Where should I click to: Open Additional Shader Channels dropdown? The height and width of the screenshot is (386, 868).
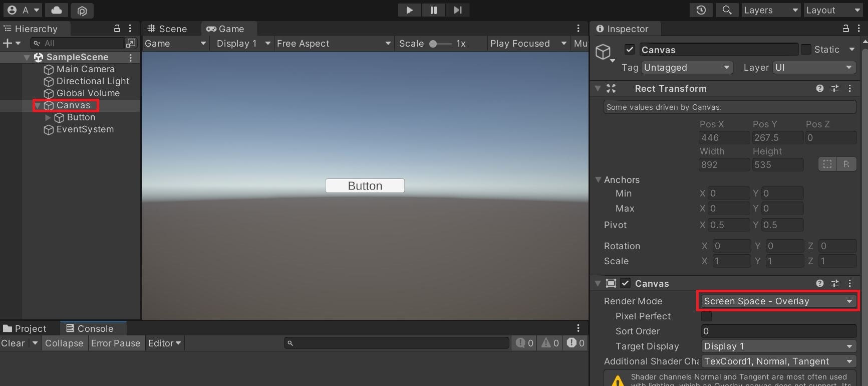point(778,361)
